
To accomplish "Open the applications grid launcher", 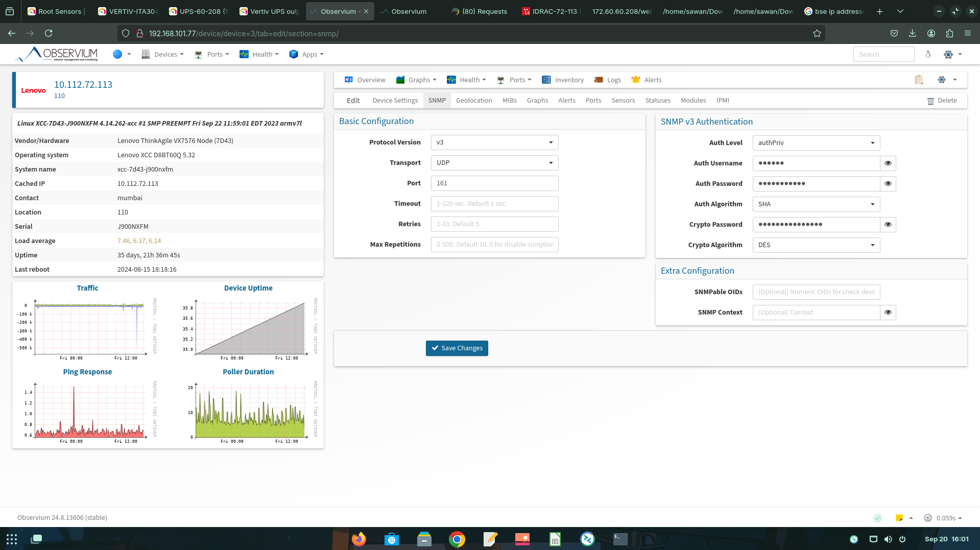I will (x=12, y=539).
